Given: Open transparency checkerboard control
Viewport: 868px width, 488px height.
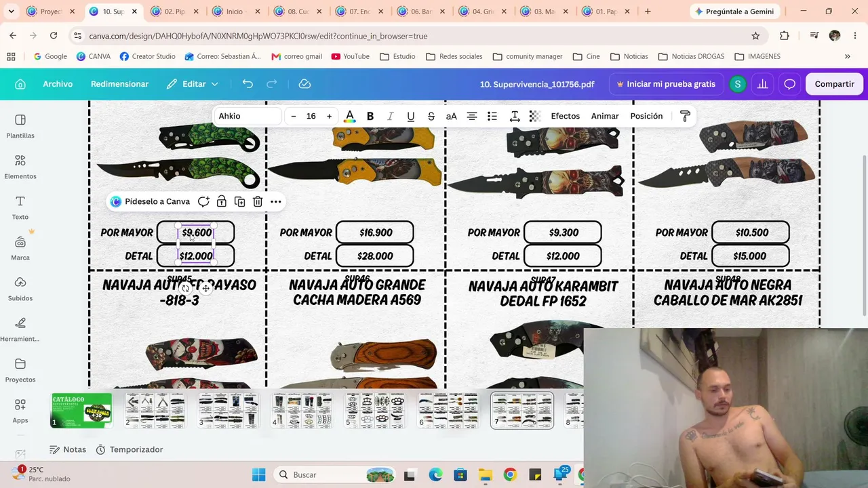Looking at the screenshot, I should tap(534, 116).
